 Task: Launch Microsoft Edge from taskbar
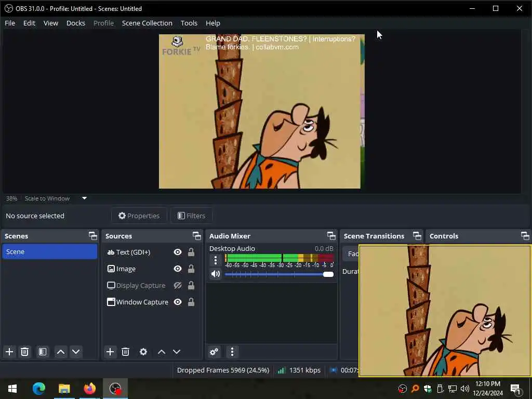[x=38, y=389]
